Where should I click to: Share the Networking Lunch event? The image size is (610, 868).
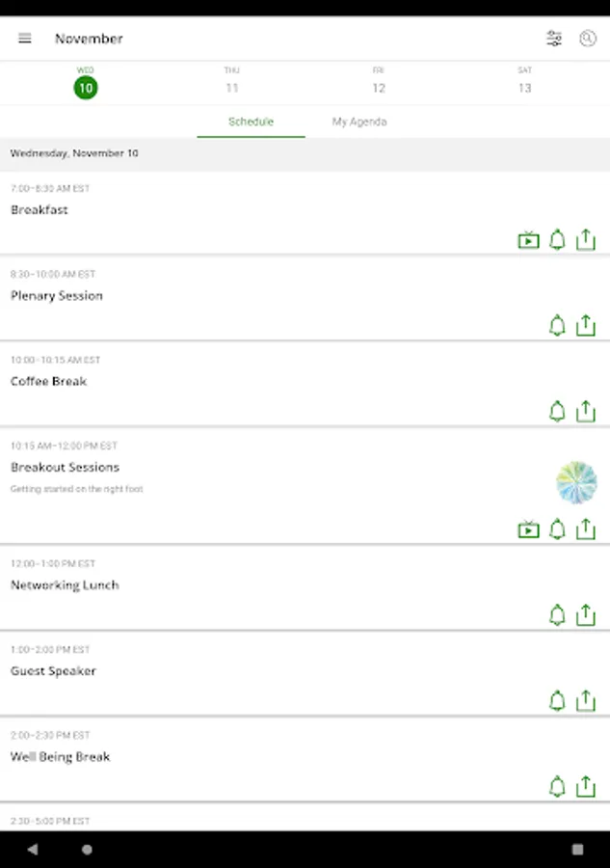click(585, 615)
